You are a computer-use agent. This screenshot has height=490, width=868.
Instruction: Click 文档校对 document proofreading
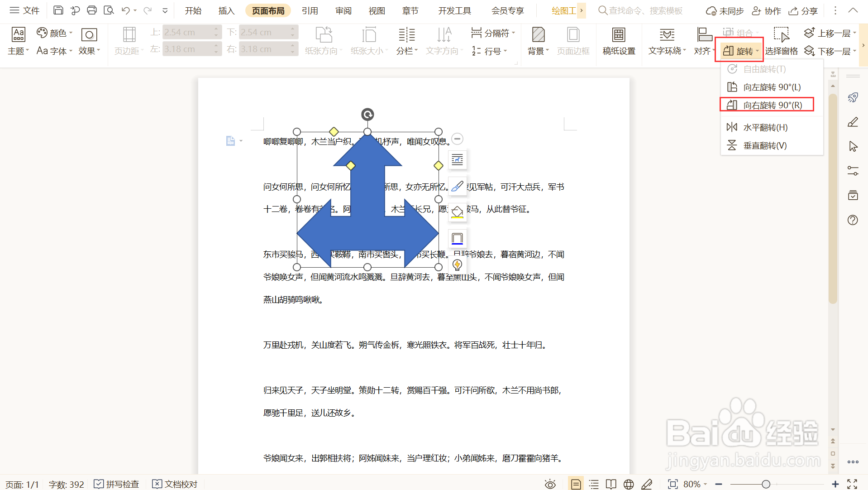(175, 484)
